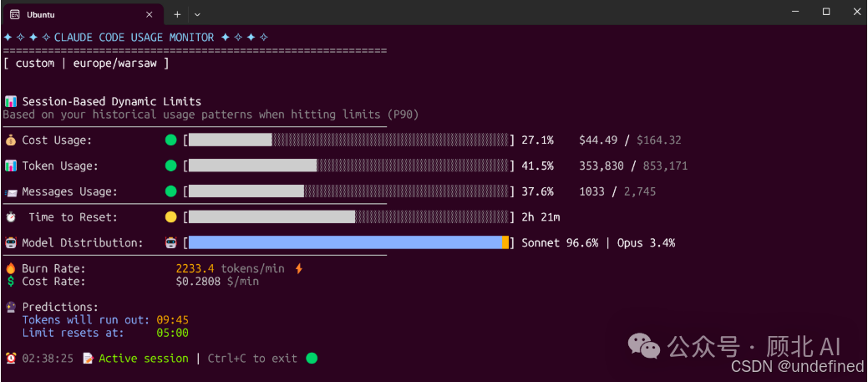868x382 pixels.
Task: Maximize the terminal window
Action: click(x=826, y=12)
